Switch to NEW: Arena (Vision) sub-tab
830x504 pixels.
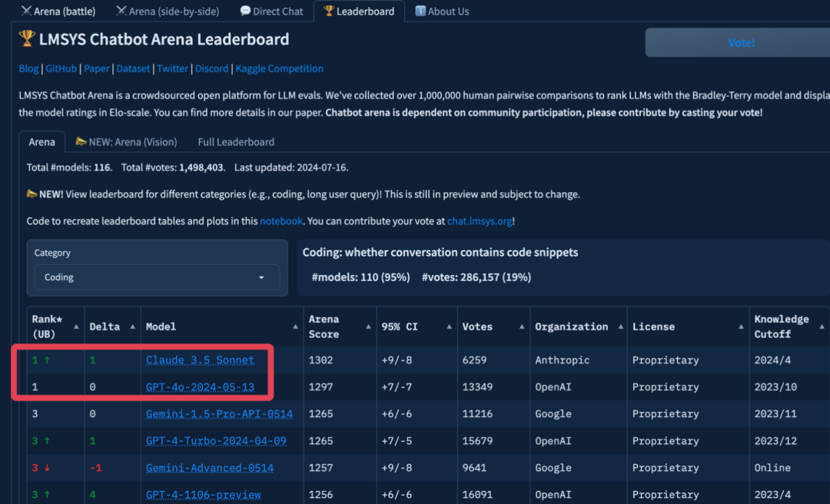pos(126,142)
